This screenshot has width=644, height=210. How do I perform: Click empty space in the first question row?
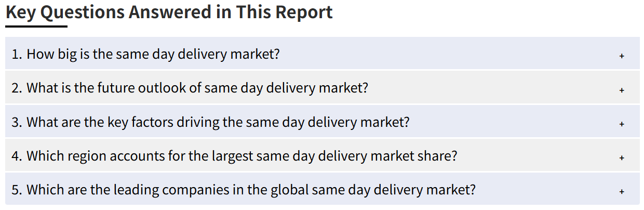point(447,54)
